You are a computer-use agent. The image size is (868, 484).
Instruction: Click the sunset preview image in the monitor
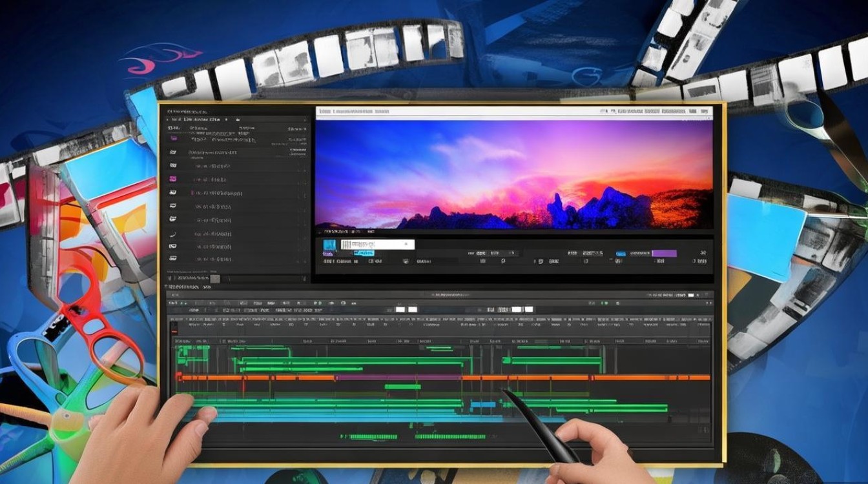coord(514,174)
